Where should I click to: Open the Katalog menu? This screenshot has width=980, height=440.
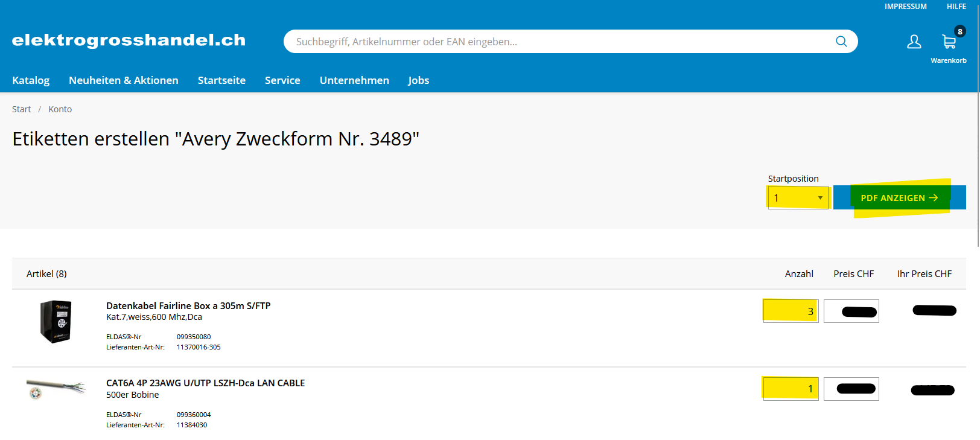point(31,80)
